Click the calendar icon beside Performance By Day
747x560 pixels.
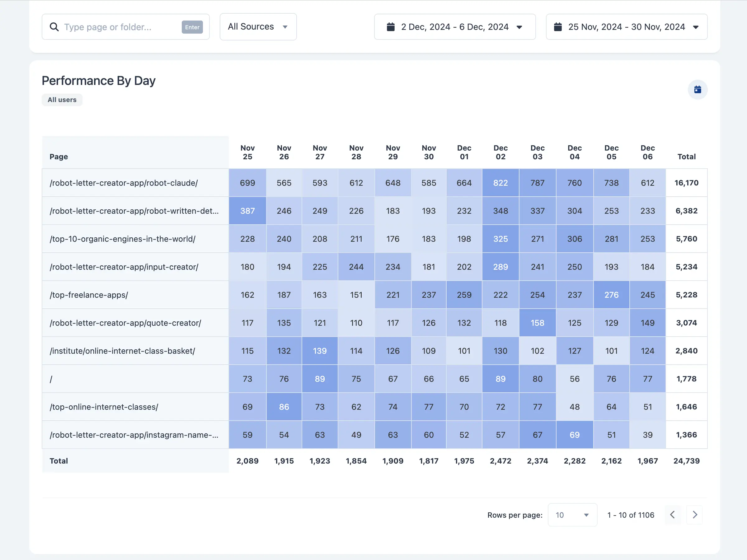pyautogui.click(x=698, y=90)
